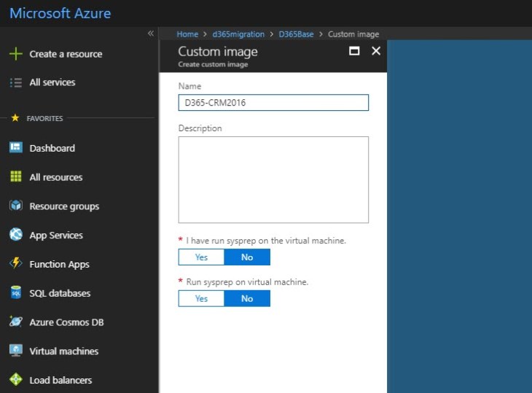Open the All services list icon
This screenshot has width=532, height=393.
pyautogui.click(x=15, y=82)
